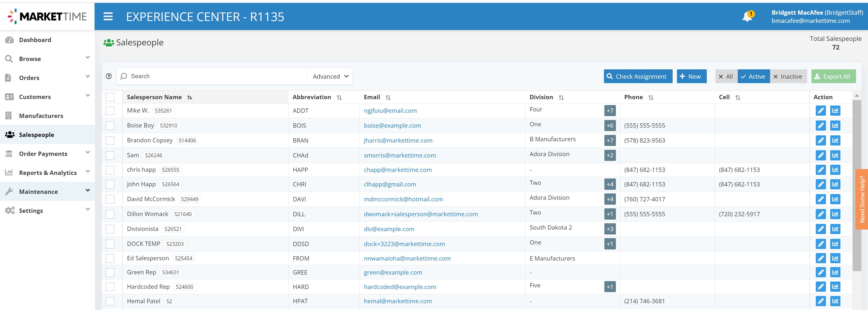
Task: Open chart icon for Mike W.
Action: pyautogui.click(x=835, y=110)
